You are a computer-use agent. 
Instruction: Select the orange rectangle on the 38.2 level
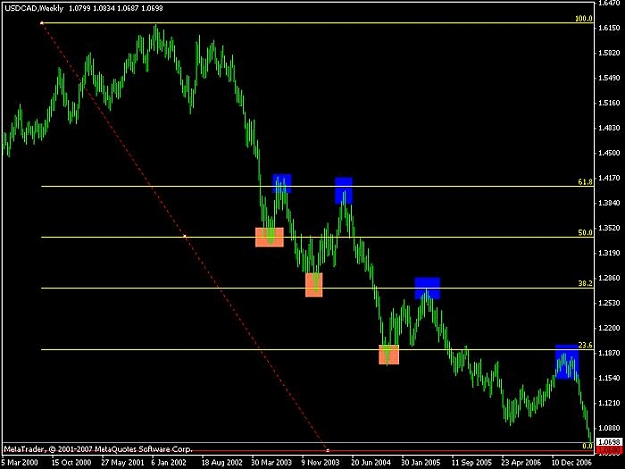314,285
